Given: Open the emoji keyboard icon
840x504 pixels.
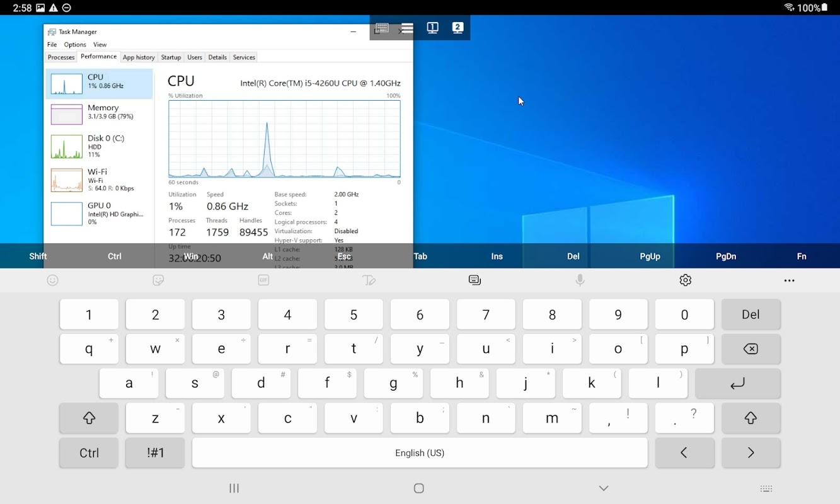Looking at the screenshot, I should 53,280.
